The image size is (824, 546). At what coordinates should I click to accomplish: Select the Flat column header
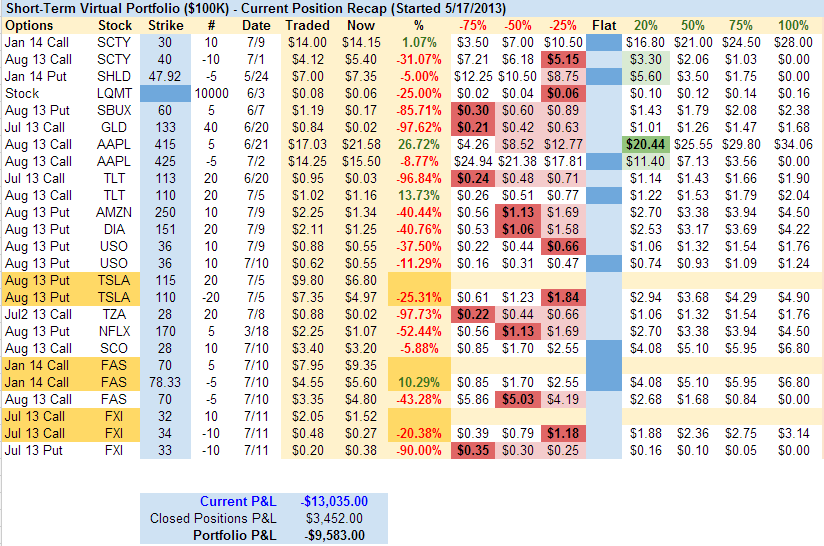point(603,25)
